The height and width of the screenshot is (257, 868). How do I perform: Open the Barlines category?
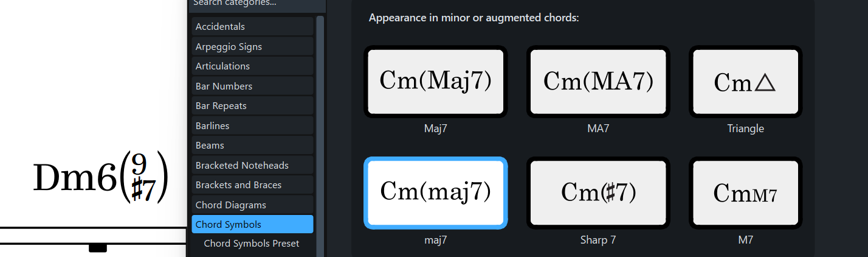pyautogui.click(x=252, y=126)
